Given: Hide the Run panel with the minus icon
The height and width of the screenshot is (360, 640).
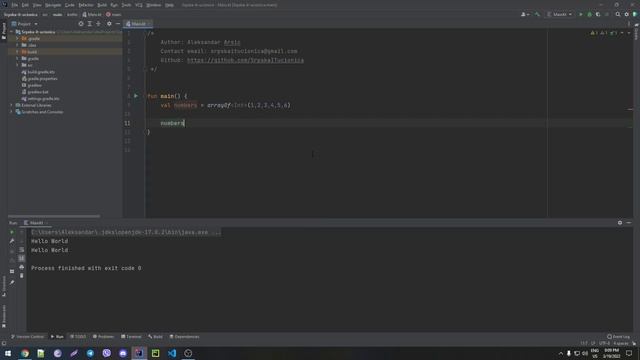Looking at the screenshot, I should 629,223.
